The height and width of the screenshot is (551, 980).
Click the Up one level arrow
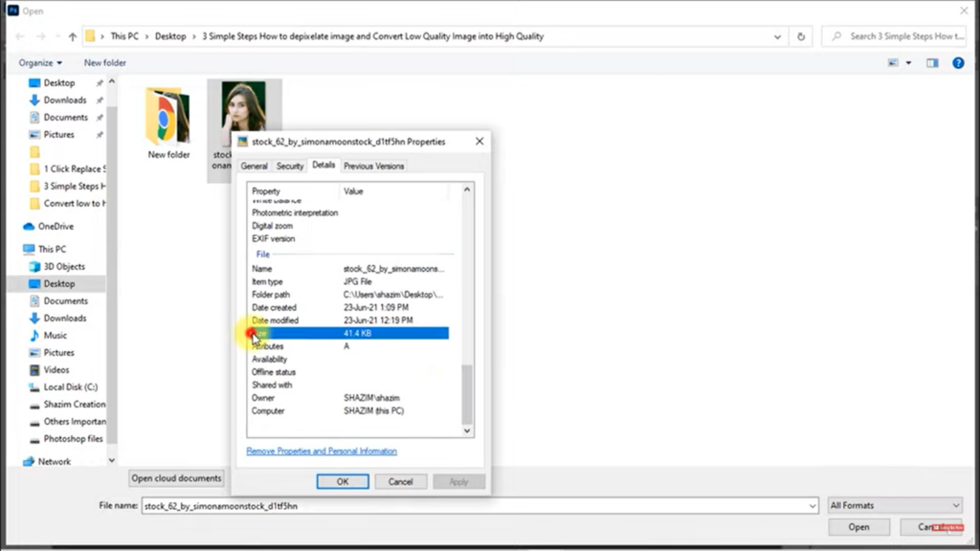[74, 35]
